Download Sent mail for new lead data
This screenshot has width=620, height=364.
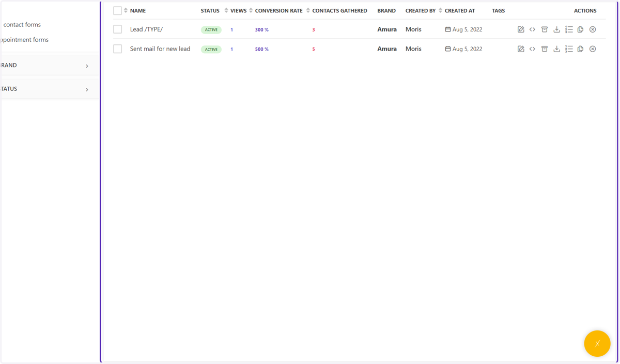[x=556, y=49]
